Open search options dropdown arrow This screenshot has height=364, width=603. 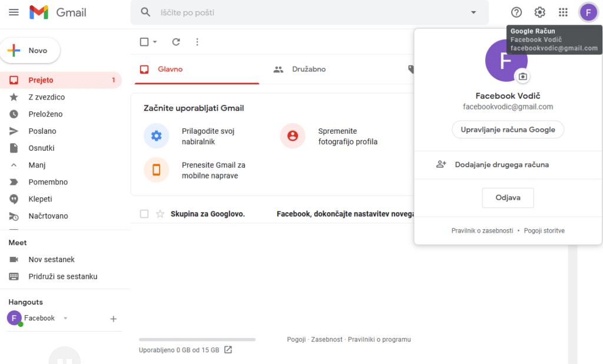coord(473,12)
